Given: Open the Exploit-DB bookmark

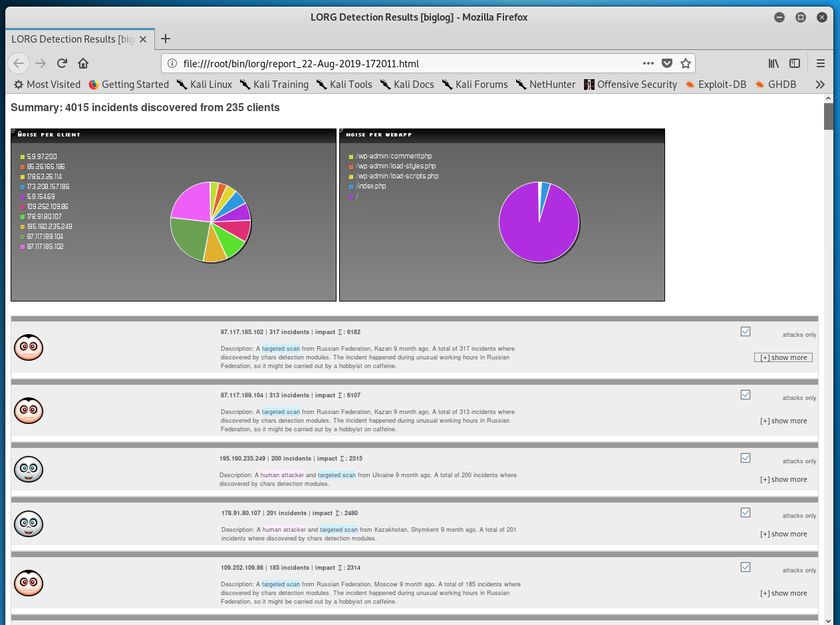Looking at the screenshot, I should [x=715, y=85].
